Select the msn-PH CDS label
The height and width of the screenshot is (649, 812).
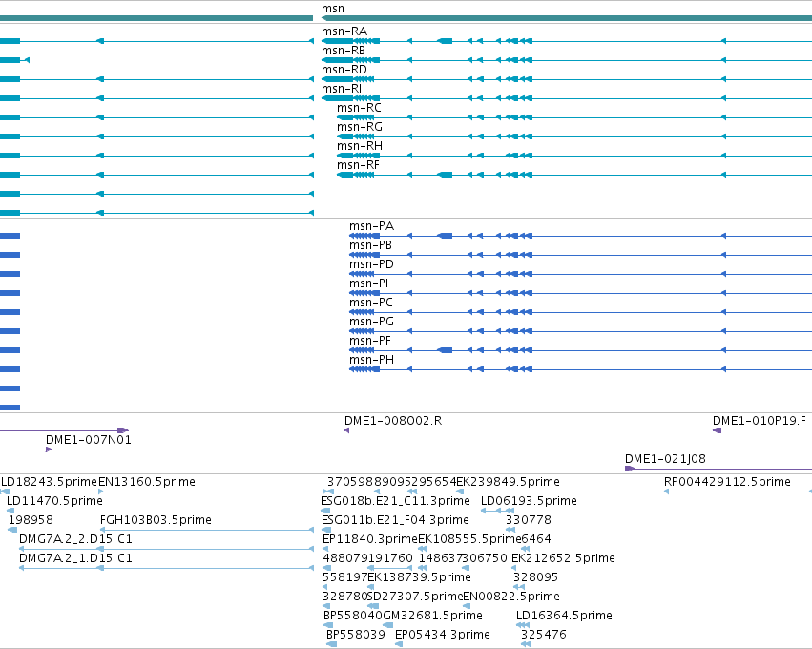[x=371, y=361]
